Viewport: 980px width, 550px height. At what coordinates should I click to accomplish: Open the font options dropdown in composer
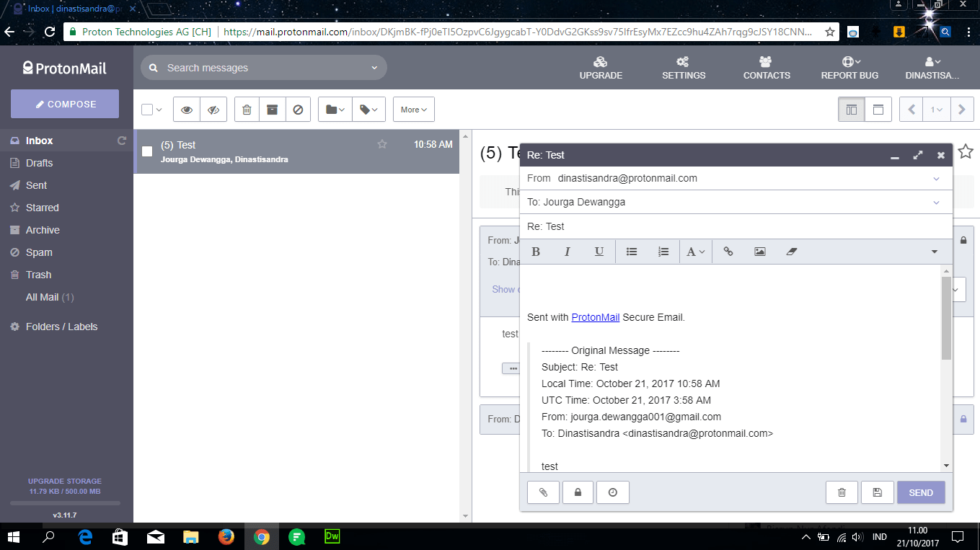[696, 252]
